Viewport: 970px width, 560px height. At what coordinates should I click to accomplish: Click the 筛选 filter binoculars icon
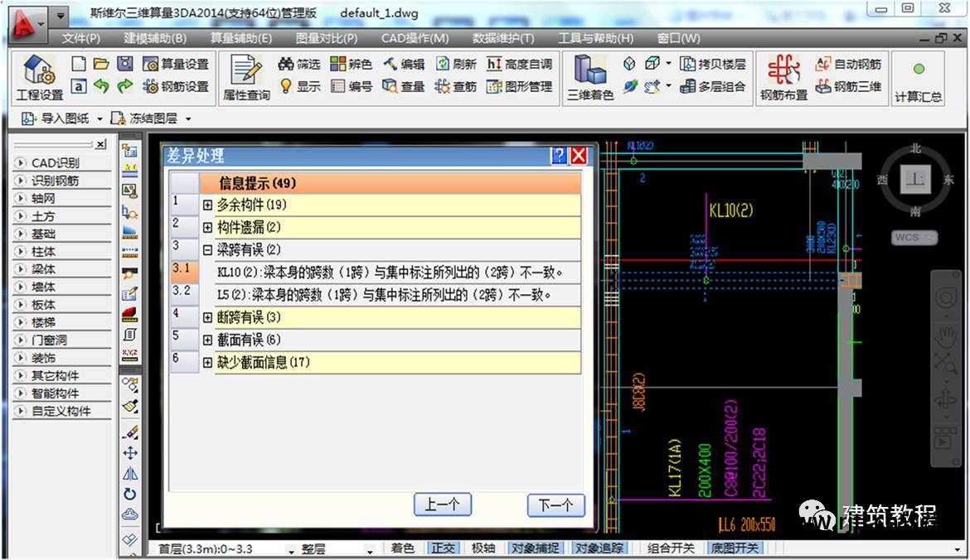point(287,64)
